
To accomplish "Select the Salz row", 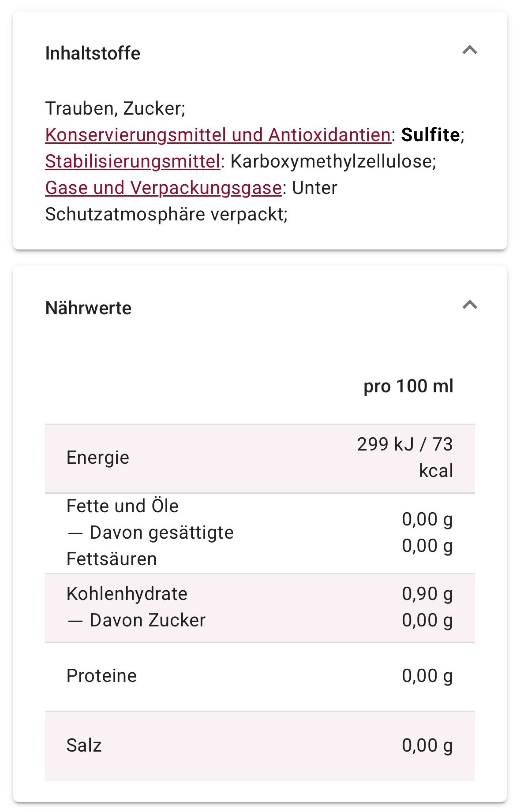I will point(260,746).
